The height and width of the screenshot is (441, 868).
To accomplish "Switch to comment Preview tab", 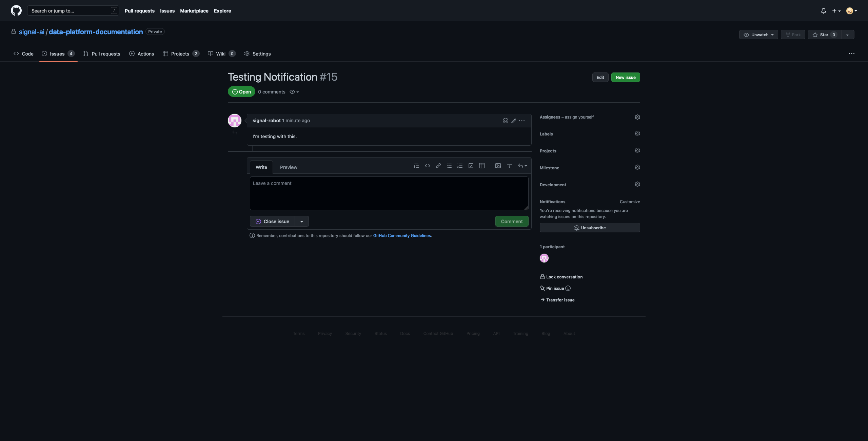I will [x=289, y=167].
